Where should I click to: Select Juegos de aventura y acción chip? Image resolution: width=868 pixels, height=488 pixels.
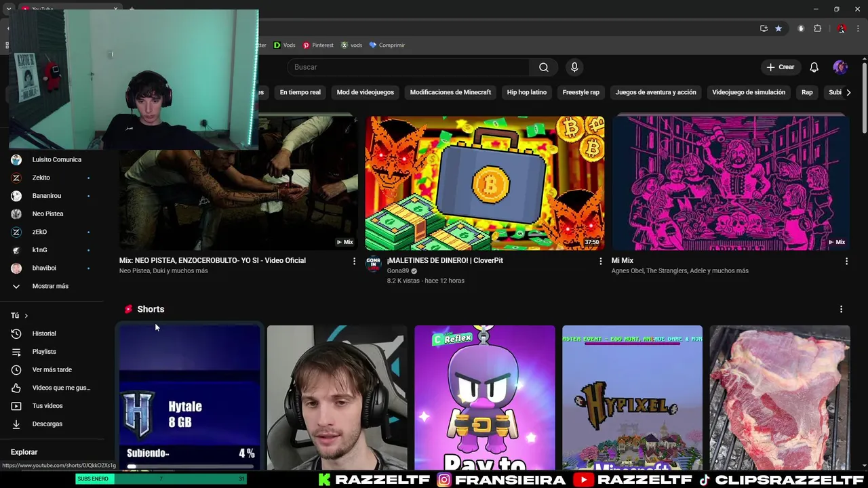coord(656,92)
